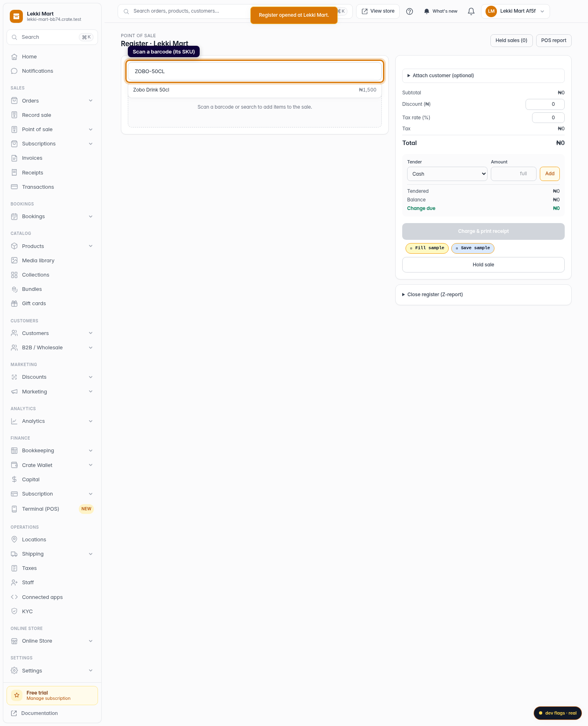Click the Documentation external link icon
This screenshot has width=588, height=726.
[14, 713]
